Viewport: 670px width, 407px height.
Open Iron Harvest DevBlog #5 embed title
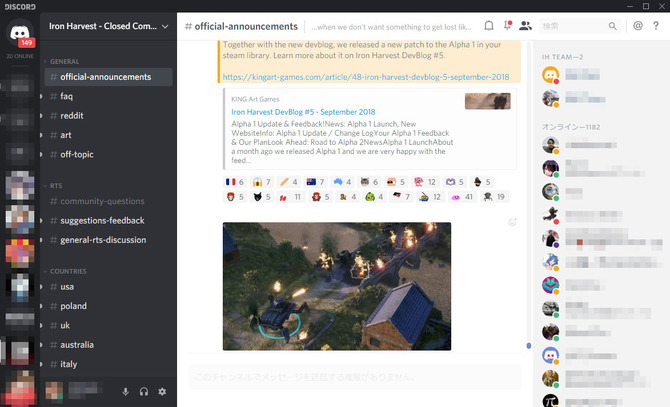303,112
